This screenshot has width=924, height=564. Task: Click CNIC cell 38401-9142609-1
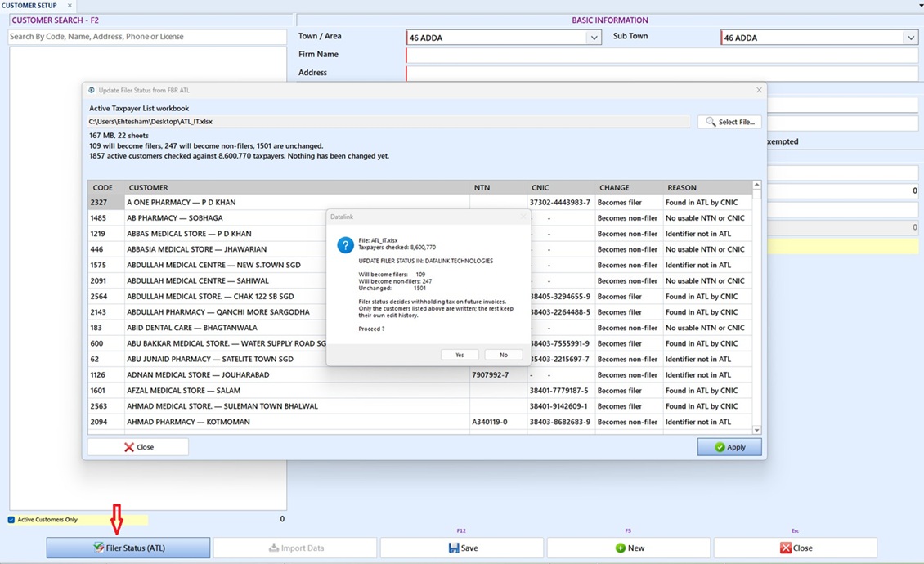click(x=560, y=406)
